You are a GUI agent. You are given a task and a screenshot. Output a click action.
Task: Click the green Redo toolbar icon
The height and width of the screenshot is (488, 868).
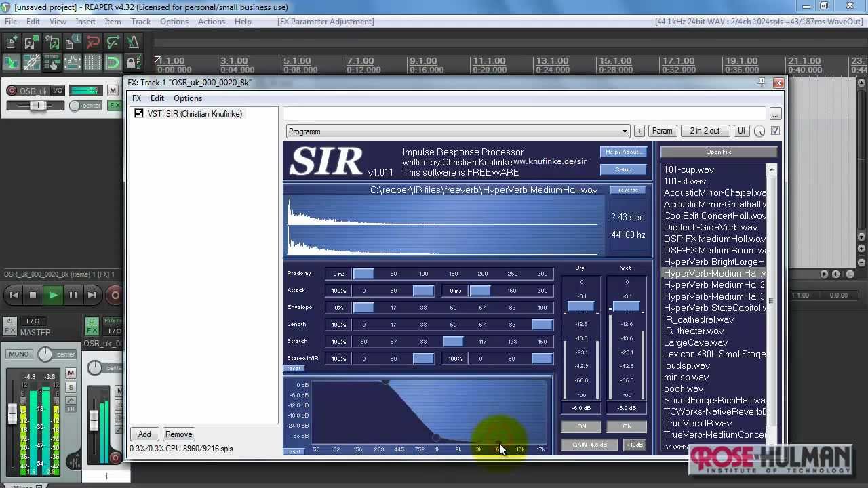[x=113, y=43]
